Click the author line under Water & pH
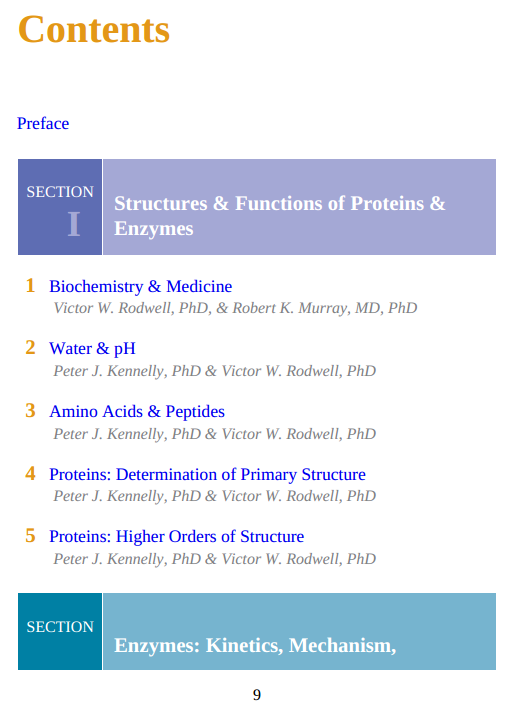The image size is (513, 711). pyautogui.click(x=215, y=371)
